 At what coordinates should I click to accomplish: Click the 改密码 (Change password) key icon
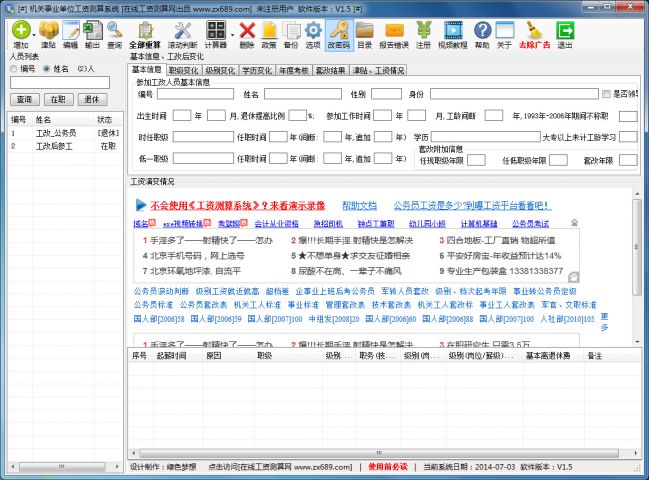pos(338,33)
